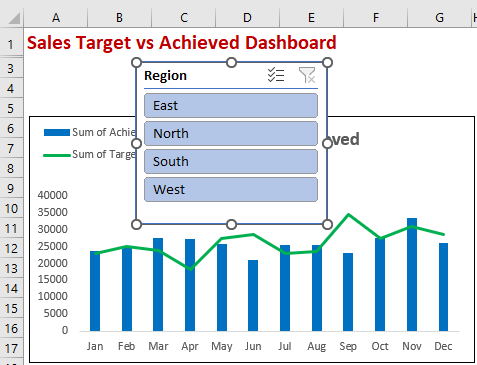The height and width of the screenshot is (365, 477).
Task: Select row 16 header
Action: pos(11,328)
